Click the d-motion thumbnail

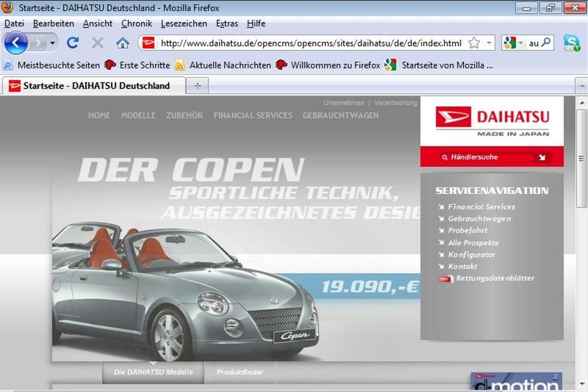[x=516, y=381]
